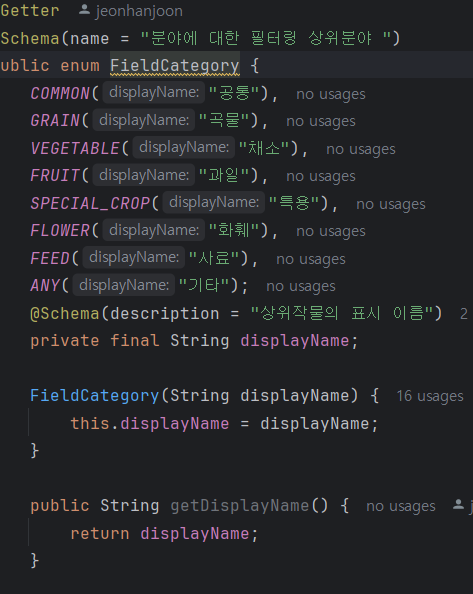Image resolution: width=473 pixels, height=594 pixels.
Task: Click the enum keyword
Action: point(80,66)
